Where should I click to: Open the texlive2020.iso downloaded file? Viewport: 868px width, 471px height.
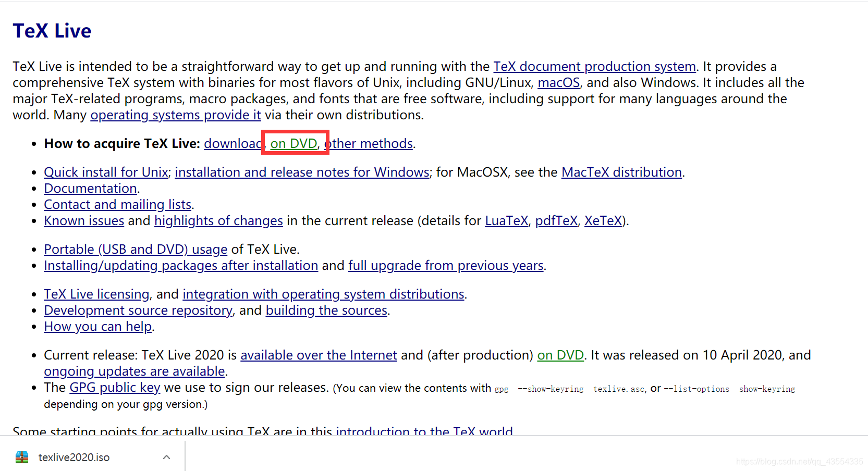pos(74,457)
